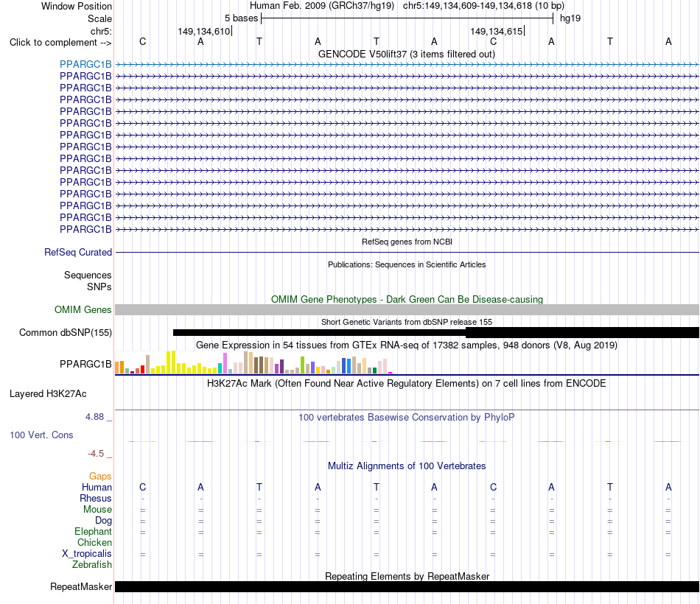Click the chr5:149,134,609-149,134,618 (10 bp) position text
Screen dimensions: 700x604
tap(483, 6)
